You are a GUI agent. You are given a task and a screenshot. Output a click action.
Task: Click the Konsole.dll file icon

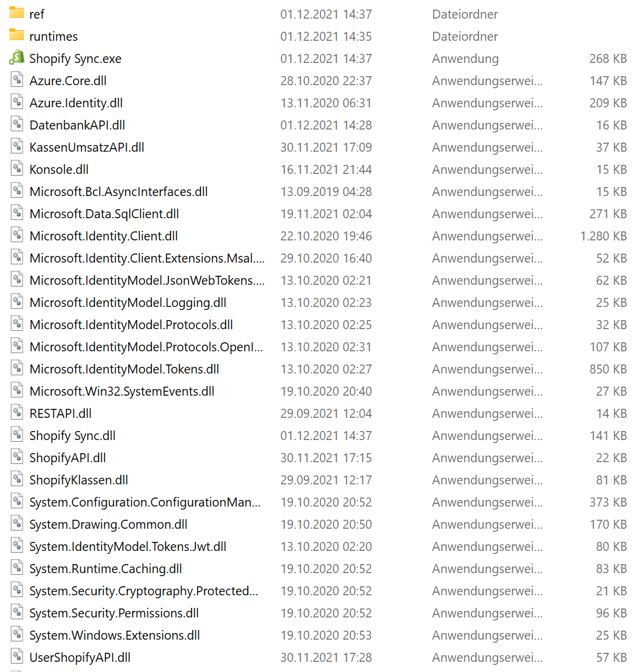point(17,168)
